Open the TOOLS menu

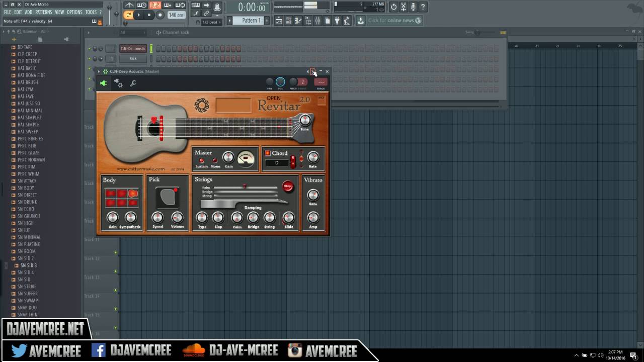click(91, 12)
